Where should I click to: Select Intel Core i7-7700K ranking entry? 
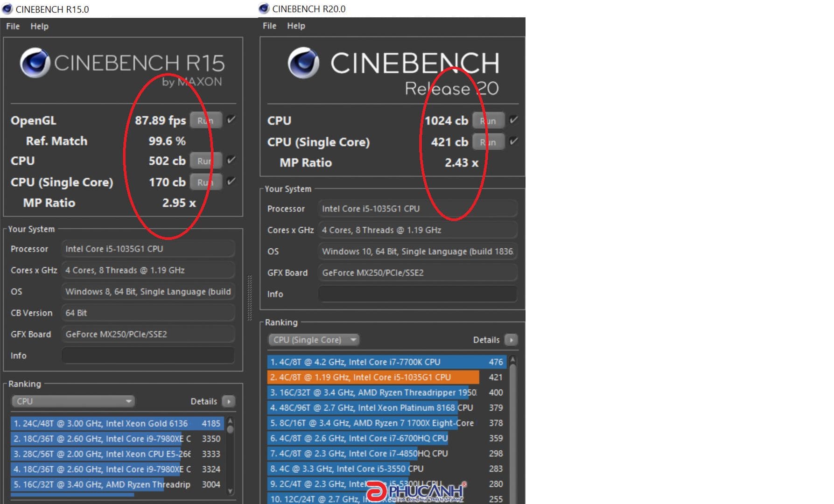pos(386,362)
